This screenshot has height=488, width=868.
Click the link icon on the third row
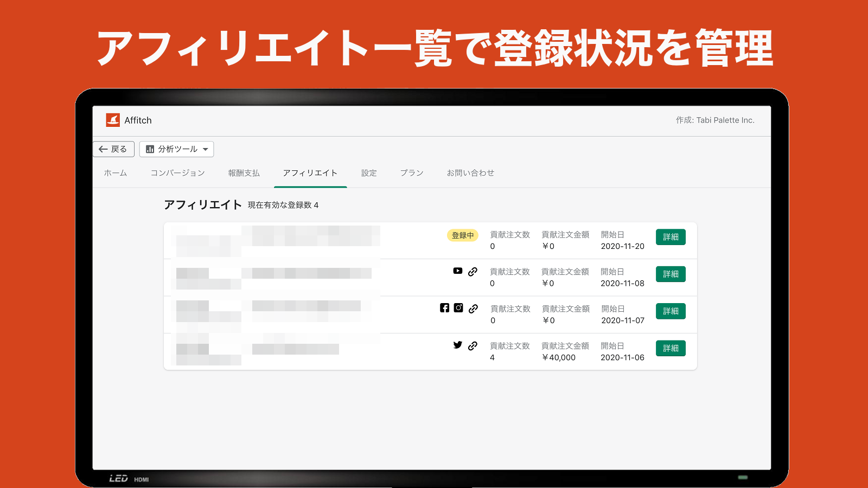coord(474,308)
